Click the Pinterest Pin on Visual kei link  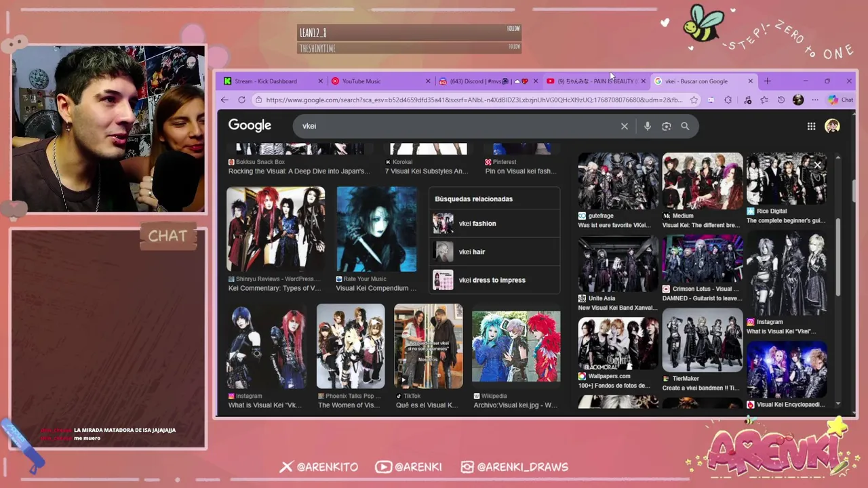pos(521,171)
